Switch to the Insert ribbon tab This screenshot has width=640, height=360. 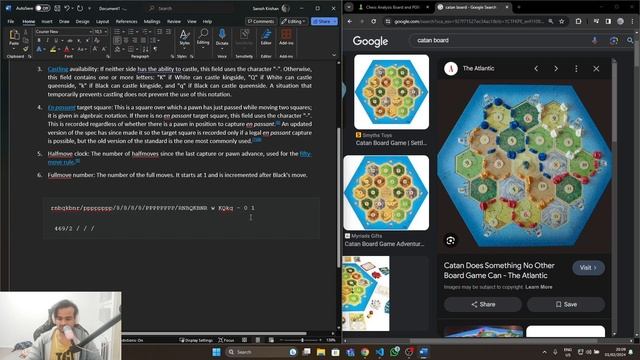coord(47,21)
